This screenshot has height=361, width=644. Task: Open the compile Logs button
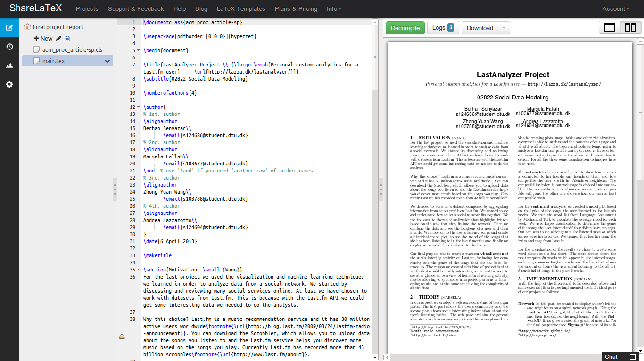tap(443, 28)
